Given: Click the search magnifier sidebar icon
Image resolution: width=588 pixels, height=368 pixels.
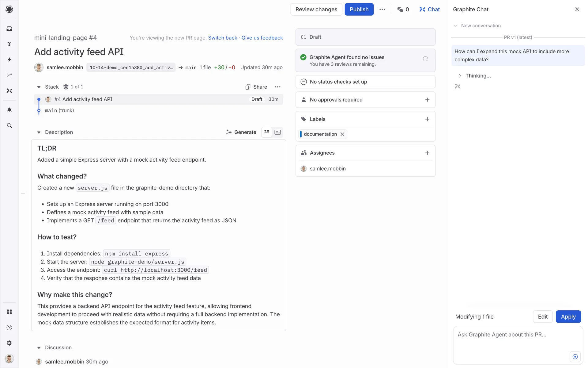Looking at the screenshot, I should (x=9, y=125).
